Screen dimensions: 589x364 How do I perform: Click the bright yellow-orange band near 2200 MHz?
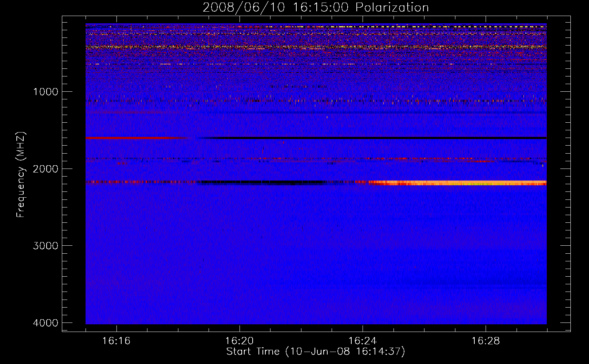pyautogui.click(x=457, y=183)
